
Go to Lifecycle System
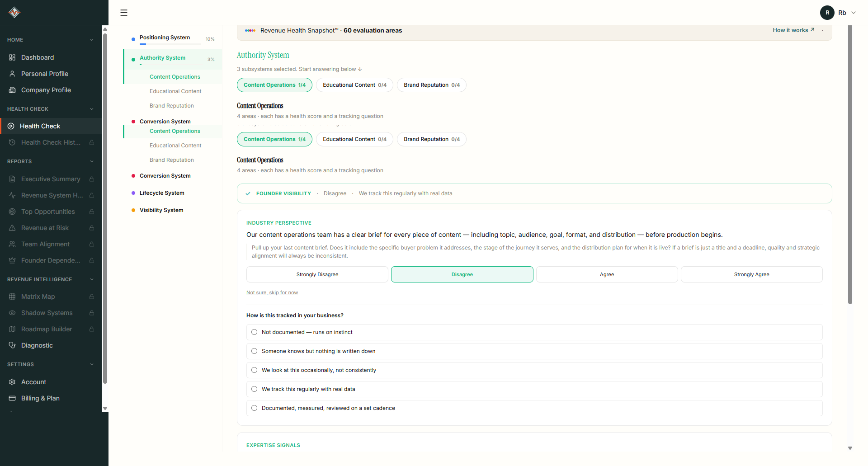[162, 193]
